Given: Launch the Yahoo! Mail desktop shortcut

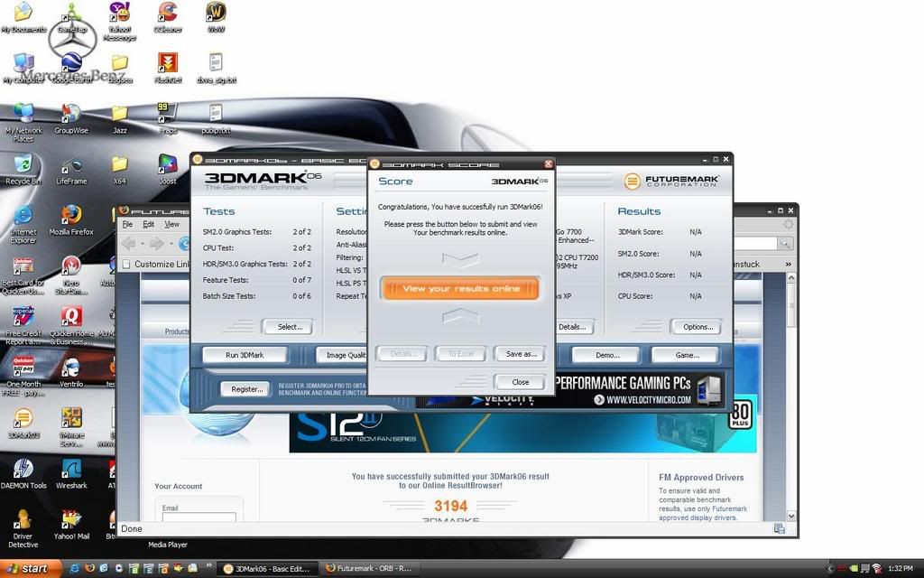Looking at the screenshot, I should point(71,525).
